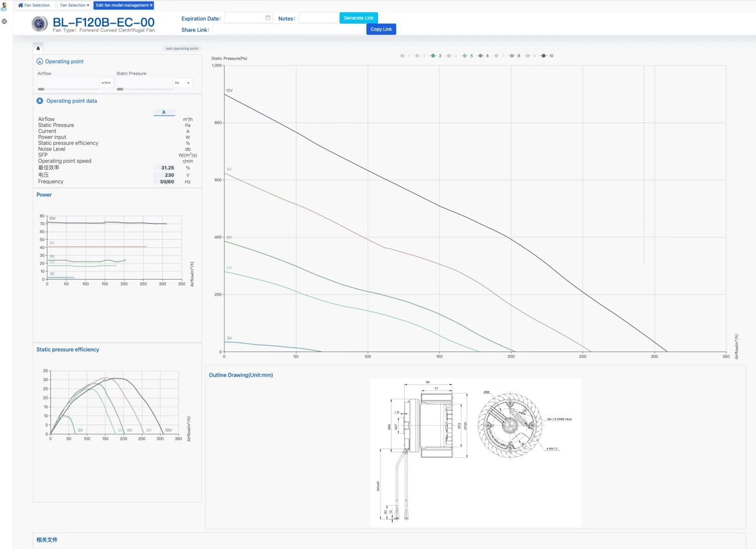Image resolution: width=756 pixels, height=549 pixels.
Task: Click the BL-F120B-EC-00 fan thumbnail image
Action: 40,24
